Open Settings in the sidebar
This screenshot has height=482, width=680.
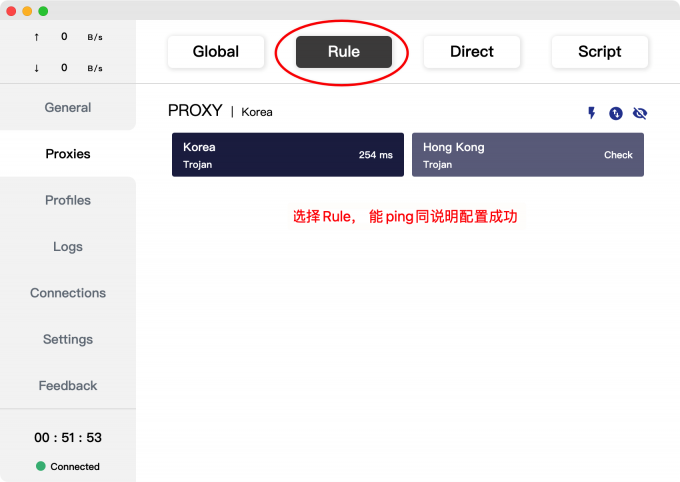click(68, 339)
